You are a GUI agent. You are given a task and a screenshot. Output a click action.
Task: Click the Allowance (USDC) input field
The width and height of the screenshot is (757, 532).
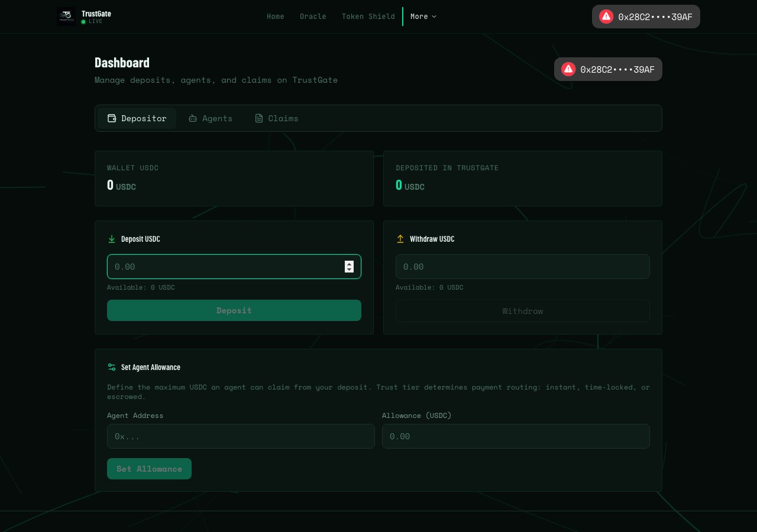pos(516,436)
